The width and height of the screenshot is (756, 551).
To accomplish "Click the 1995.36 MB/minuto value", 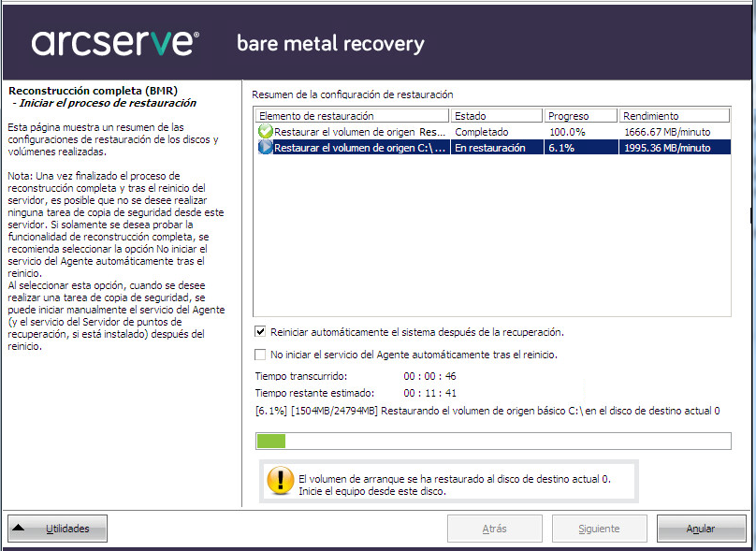I will click(667, 148).
